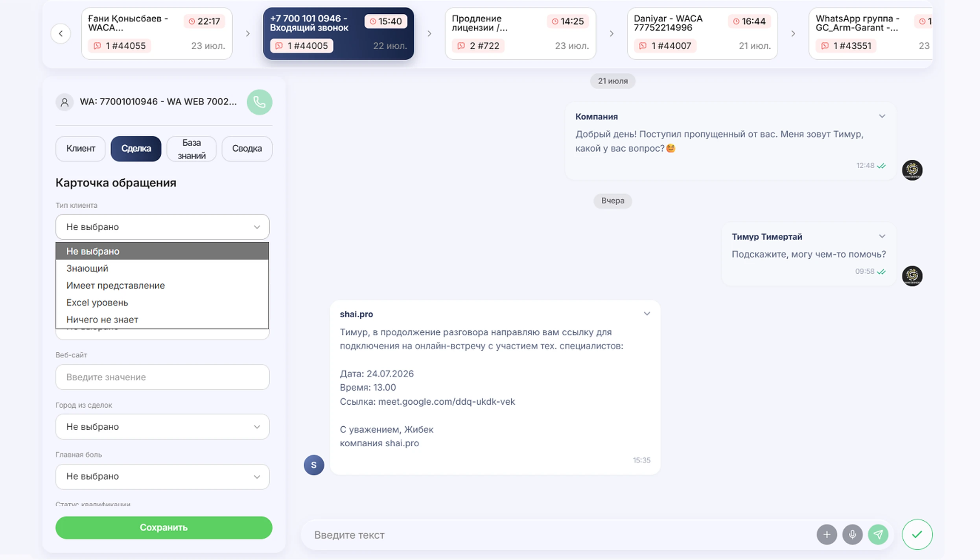The image size is (980, 560).
Task: Switch to the Клиент tab
Action: coord(81,149)
